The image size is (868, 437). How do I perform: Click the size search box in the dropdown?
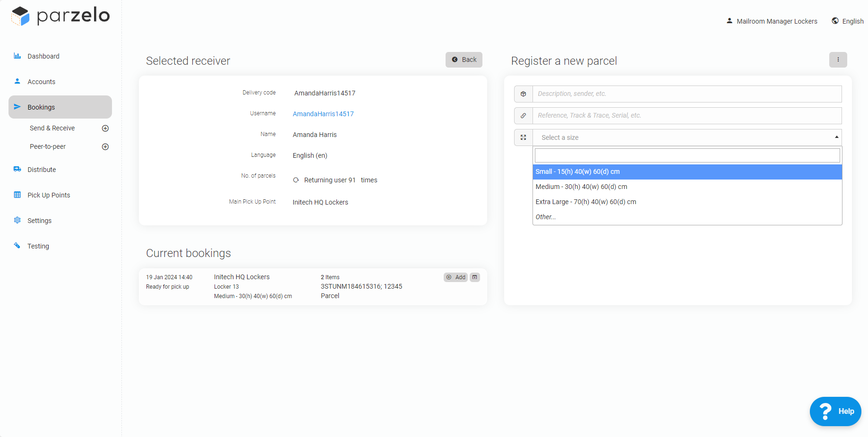(687, 155)
